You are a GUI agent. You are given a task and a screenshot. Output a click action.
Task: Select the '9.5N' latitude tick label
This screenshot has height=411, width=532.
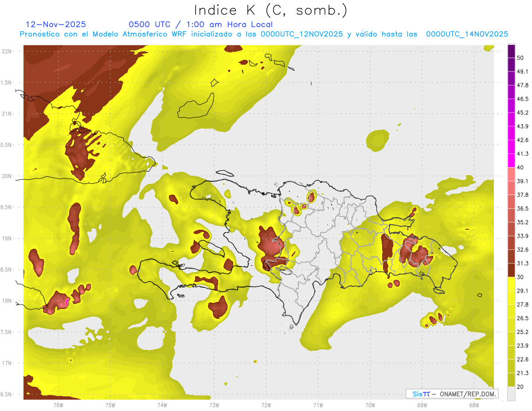point(7,207)
